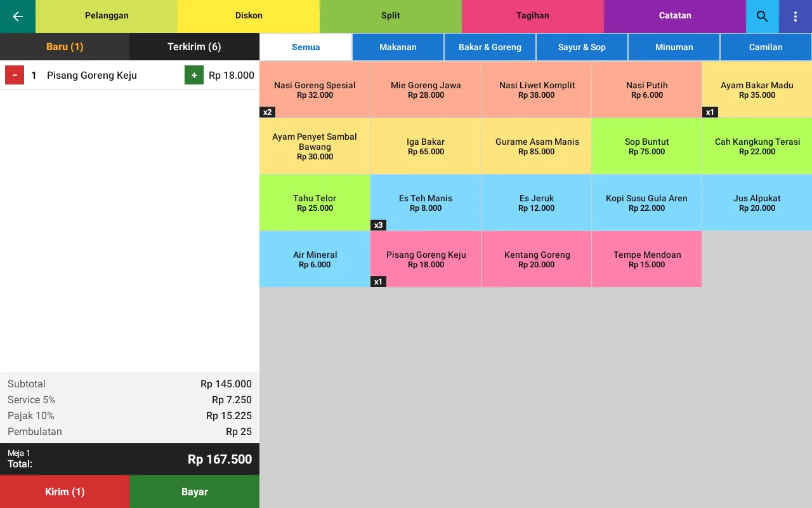This screenshot has height=508, width=812.
Task: Add Kentang Goreng to the order
Action: point(537,259)
